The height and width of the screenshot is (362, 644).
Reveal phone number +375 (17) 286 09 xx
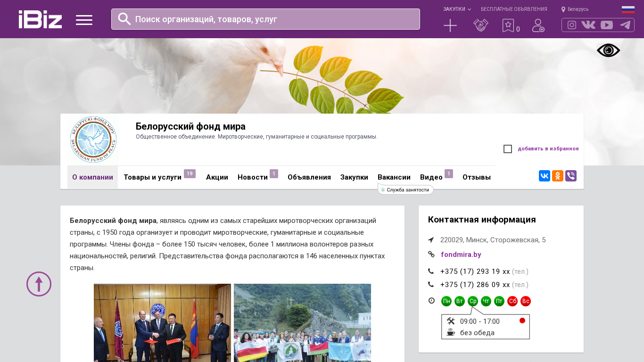(475, 285)
